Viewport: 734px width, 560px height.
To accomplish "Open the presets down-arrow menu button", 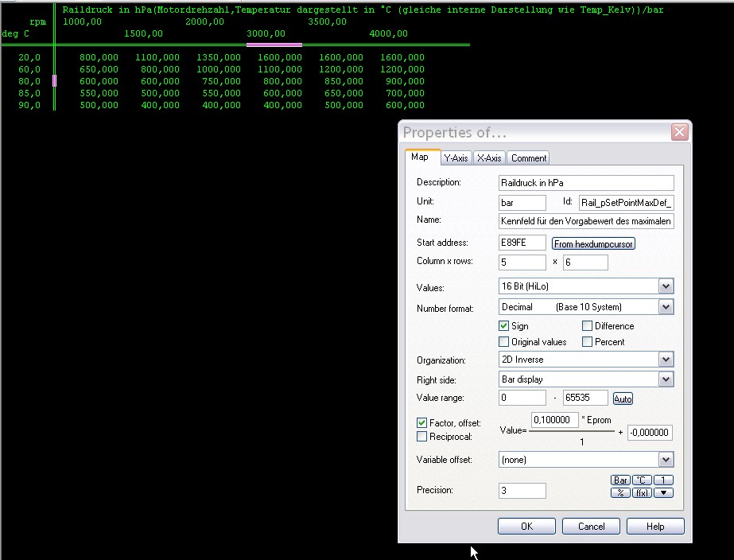I will (x=663, y=492).
